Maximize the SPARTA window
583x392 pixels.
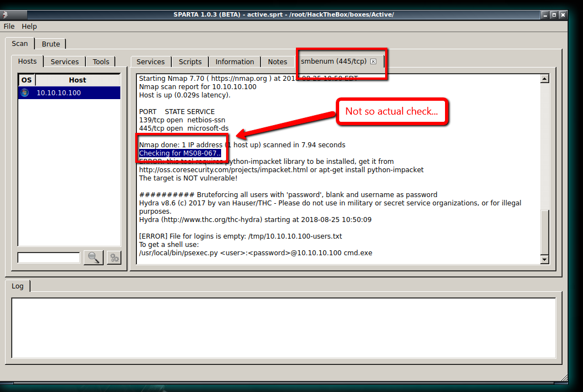[x=554, y=14]
